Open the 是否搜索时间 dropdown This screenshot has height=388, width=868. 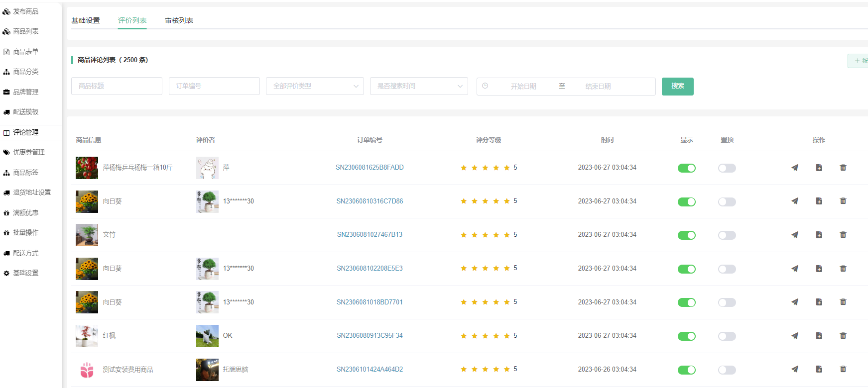tap(419, 86)
